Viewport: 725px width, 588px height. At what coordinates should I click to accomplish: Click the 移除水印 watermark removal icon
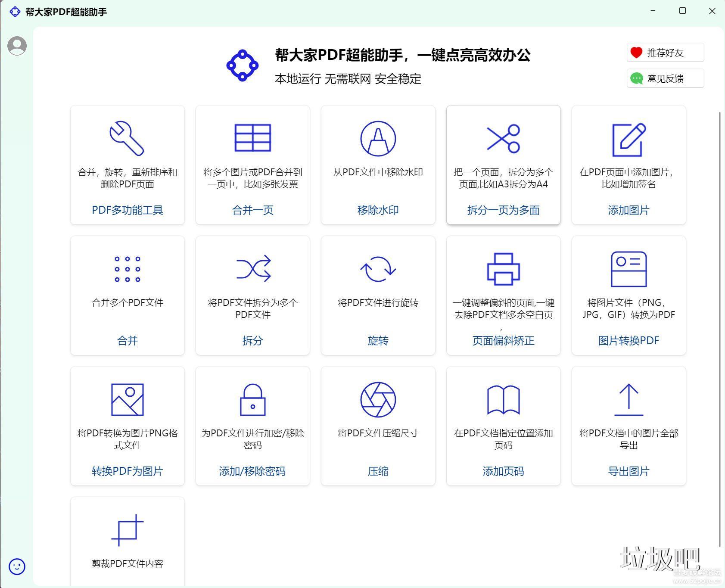[378, 139]
